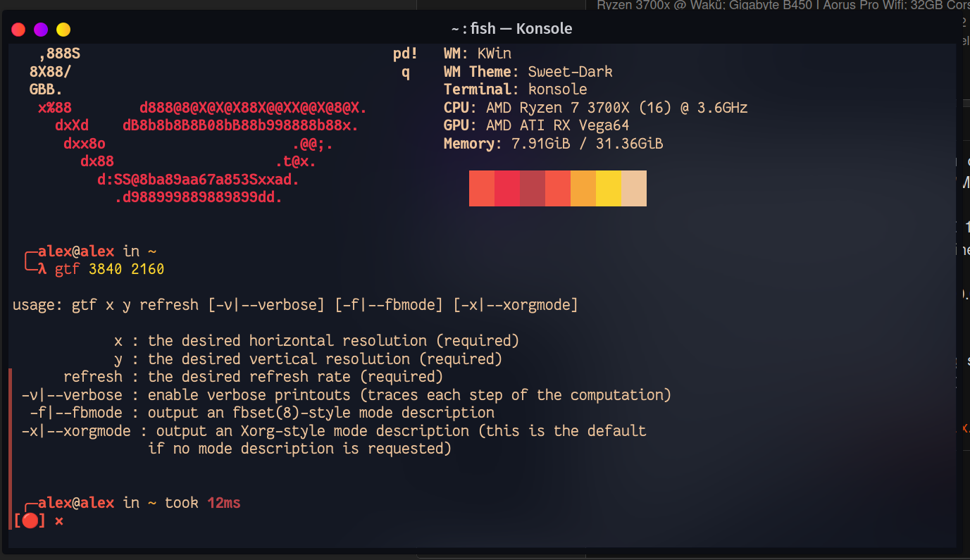Select the beige color swatch
This screenshot has height=560, width=970.
point(634,189)
